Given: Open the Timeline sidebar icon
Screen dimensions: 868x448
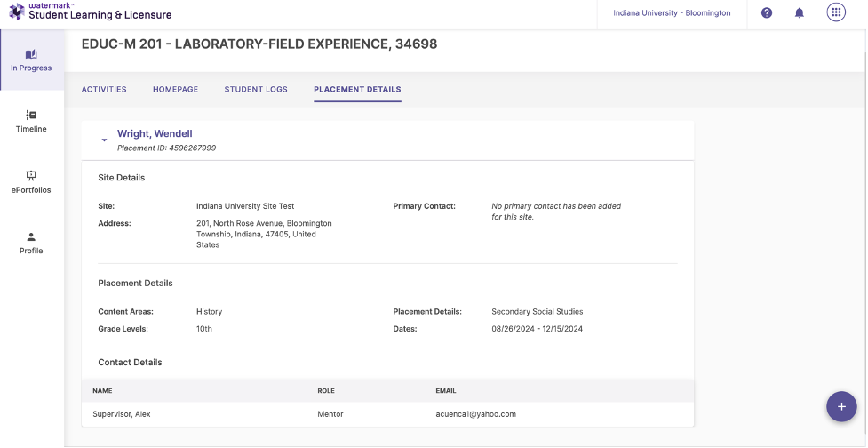Looking at the screenshot, I should pyautogui.click(x=31, y=116).
